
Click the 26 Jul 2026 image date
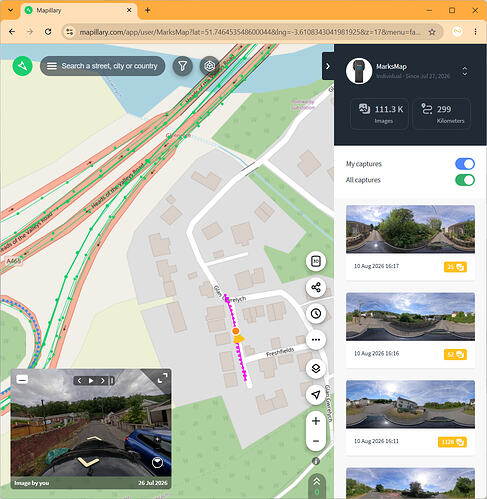(153, 483)
